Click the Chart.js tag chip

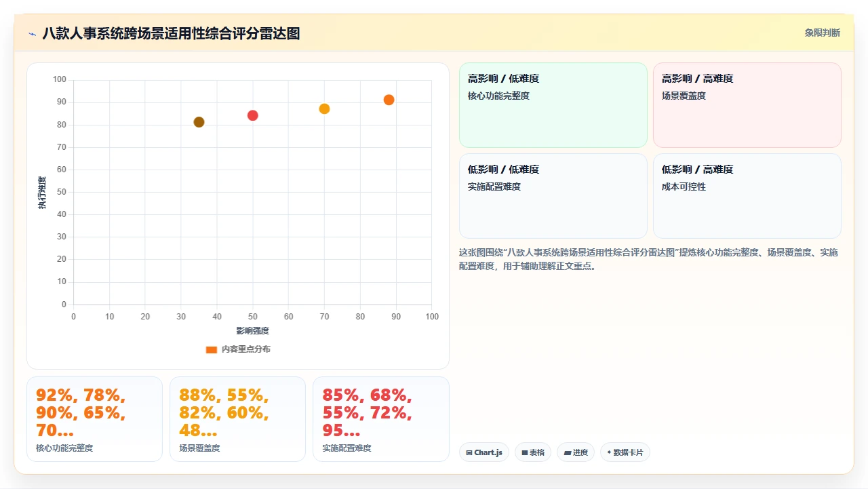pyautogui.click(x=484, y=452)
